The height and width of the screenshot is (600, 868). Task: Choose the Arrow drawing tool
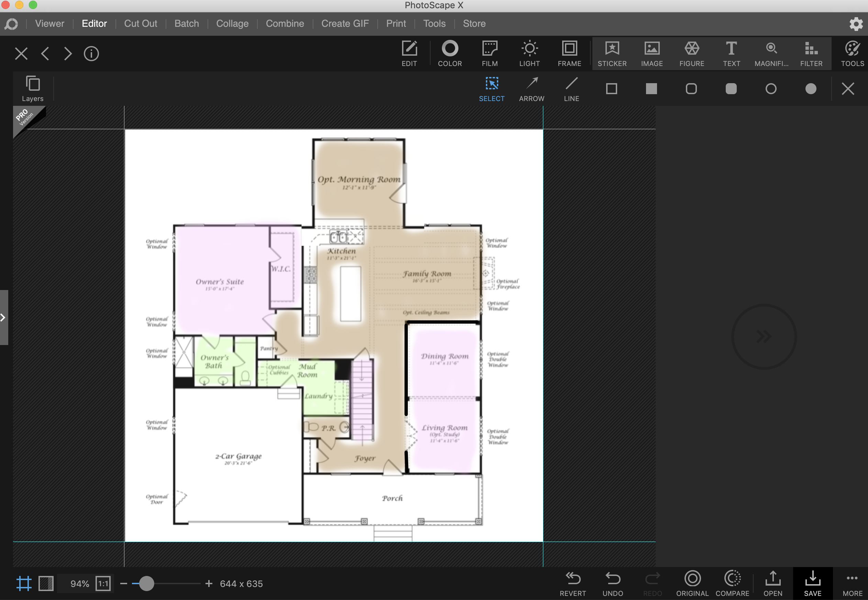(531, 89)
